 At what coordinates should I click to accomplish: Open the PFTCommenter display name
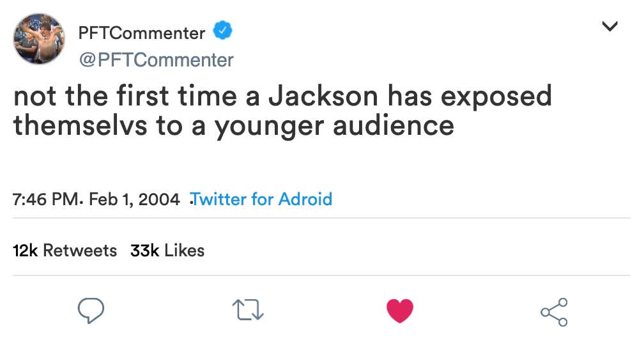click(x=142, y=33)
